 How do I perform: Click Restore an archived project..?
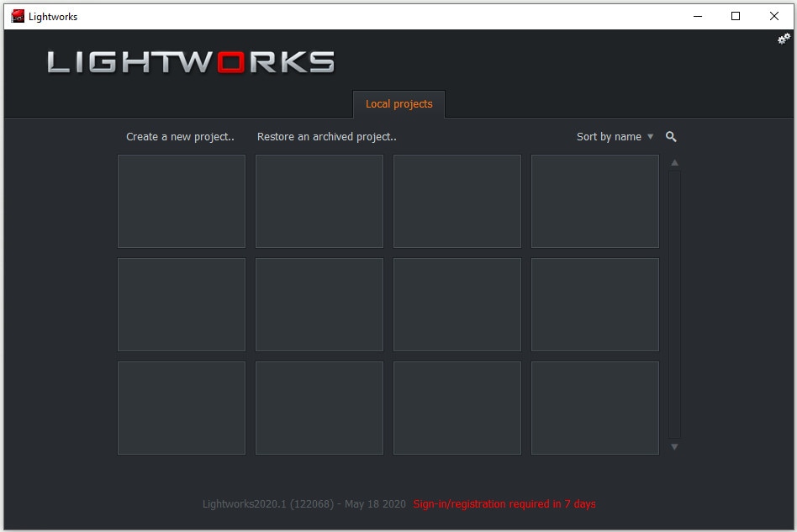click(x=326, y=137)
